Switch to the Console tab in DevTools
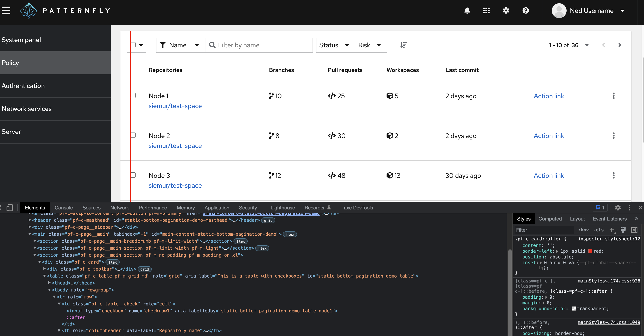 pos(64,208)
